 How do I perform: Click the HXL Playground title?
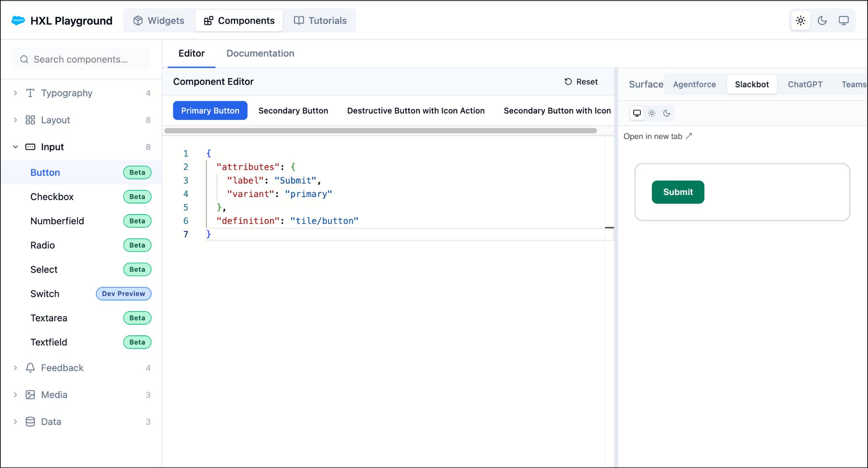pyautogui.click(x=71, y=20)
